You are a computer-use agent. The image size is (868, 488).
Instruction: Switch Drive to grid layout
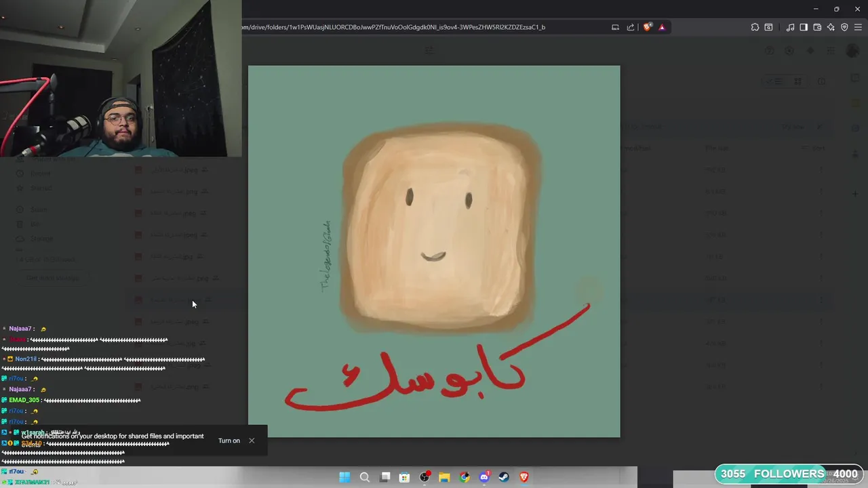(x=798, y=81)
